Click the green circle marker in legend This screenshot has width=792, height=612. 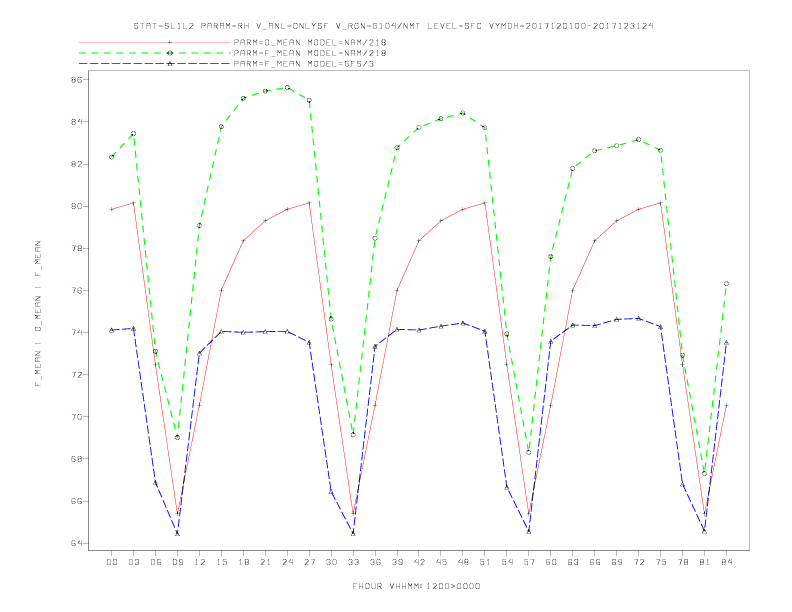[x=170, y=53]
